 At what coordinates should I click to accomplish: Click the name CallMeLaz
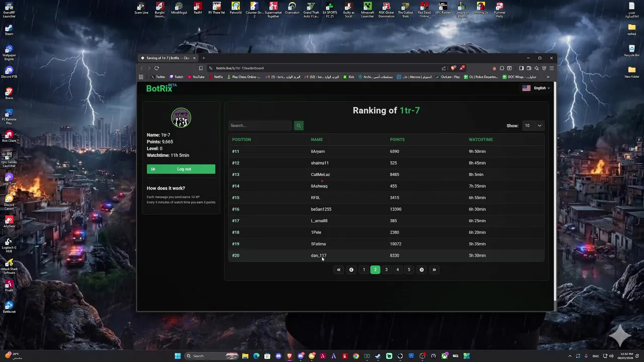click(320, 174)
